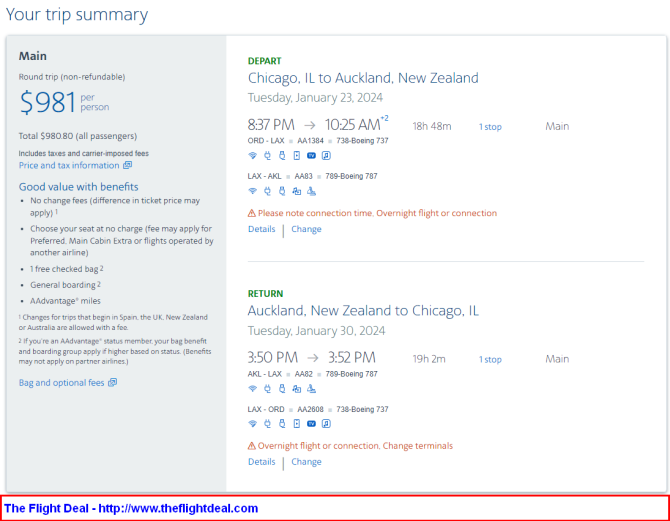This screenshot has width=670, height=521.
Task: Click the 'General boarding' benefit
Action: (x=65, y=285)
